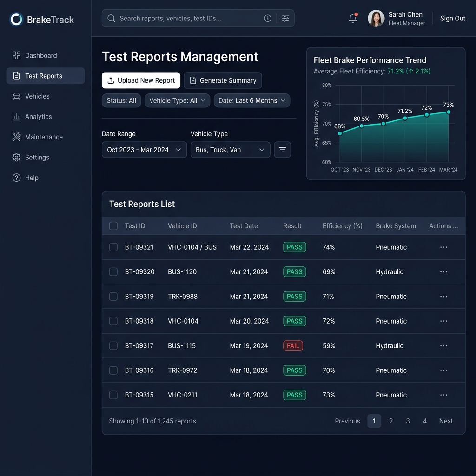Click Generate Summary button
476x476 pixels.
(223, 80)
